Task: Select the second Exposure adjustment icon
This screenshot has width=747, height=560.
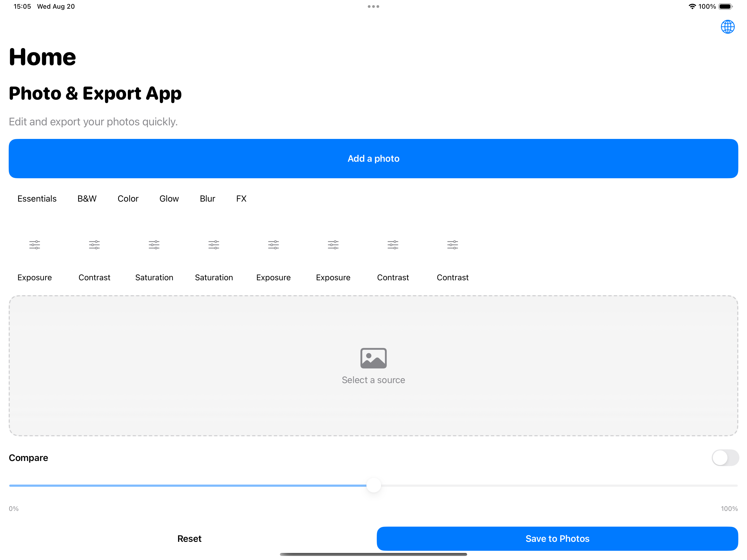Action: [x=273, y=245]
